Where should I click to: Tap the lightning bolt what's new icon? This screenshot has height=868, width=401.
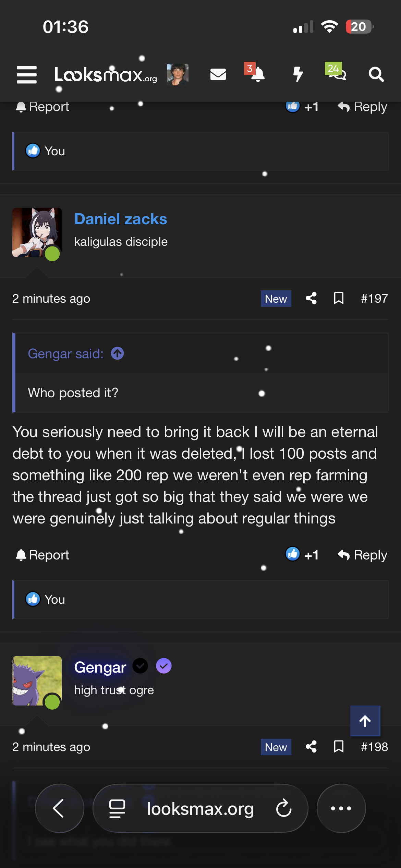pos(298,74)
